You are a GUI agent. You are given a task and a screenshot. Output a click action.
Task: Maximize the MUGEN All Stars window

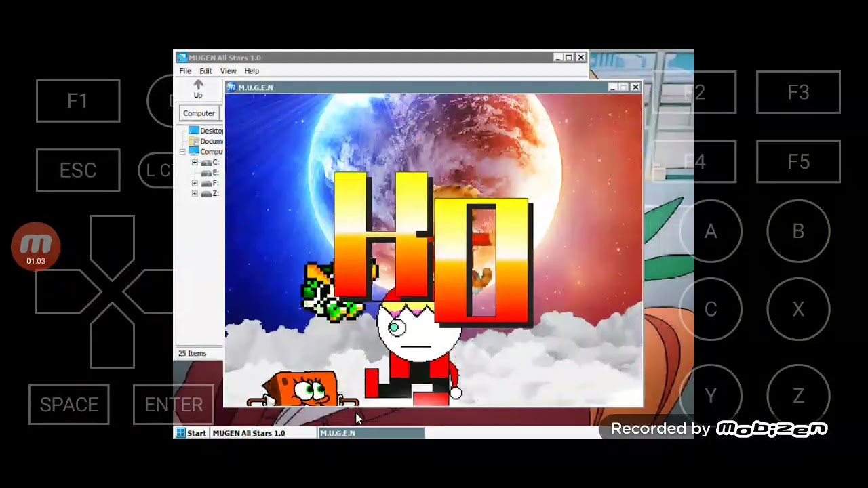(569, 58)
